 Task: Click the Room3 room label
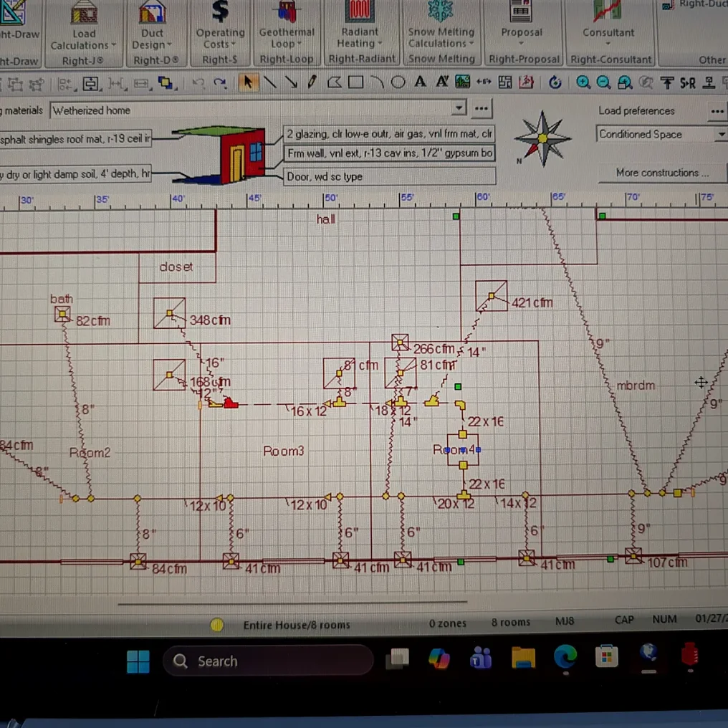[x=284, y=451]
